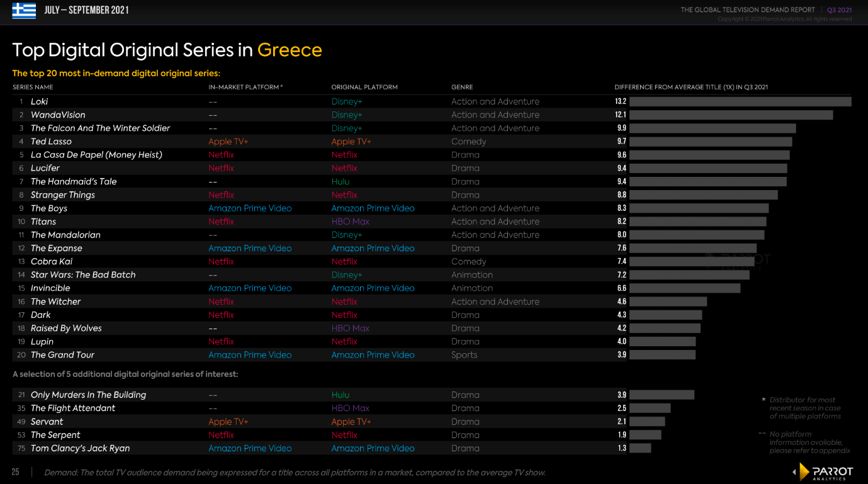Click the 'GENRE' column header

click(x=462, y=87)
